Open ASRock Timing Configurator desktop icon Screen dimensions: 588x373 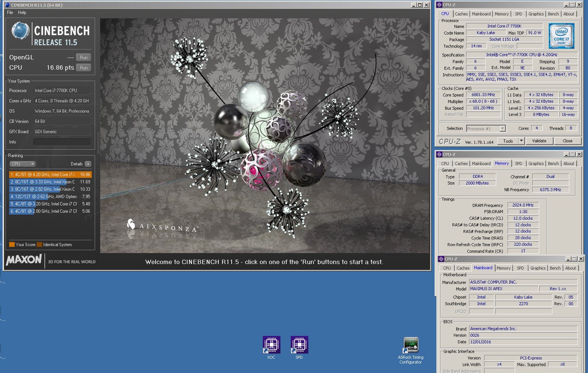pyautogui.click(x=411, y=345)
